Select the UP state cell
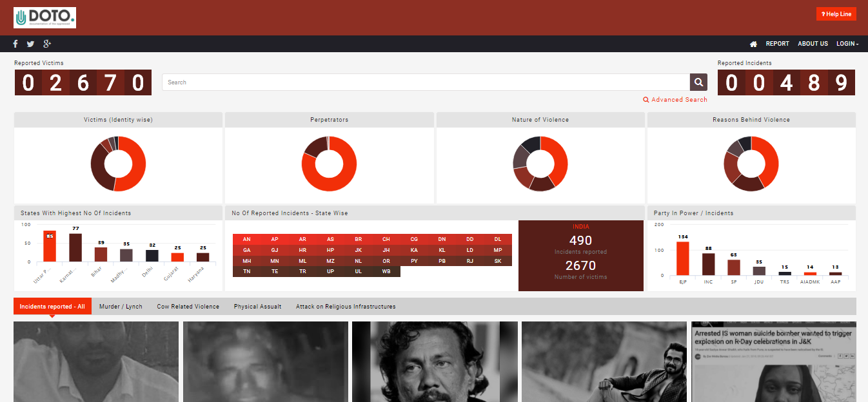 [x=330, y=271]
